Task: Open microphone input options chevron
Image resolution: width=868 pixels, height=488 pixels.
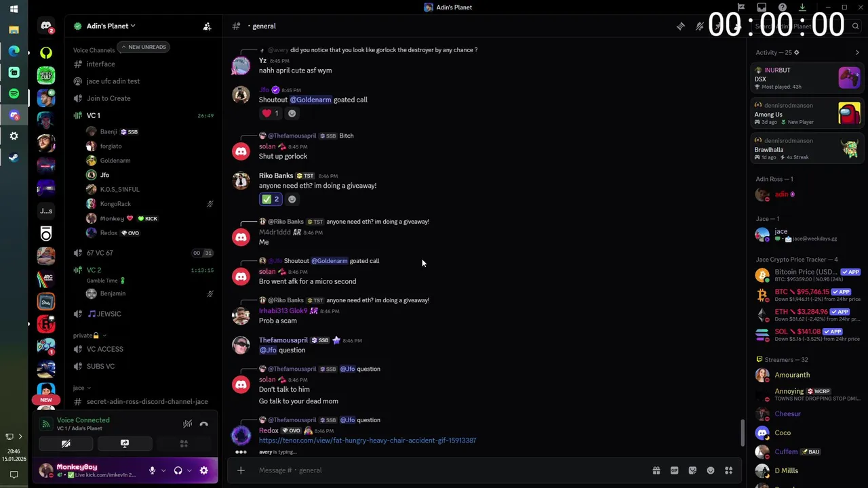Action: (163, 470)
